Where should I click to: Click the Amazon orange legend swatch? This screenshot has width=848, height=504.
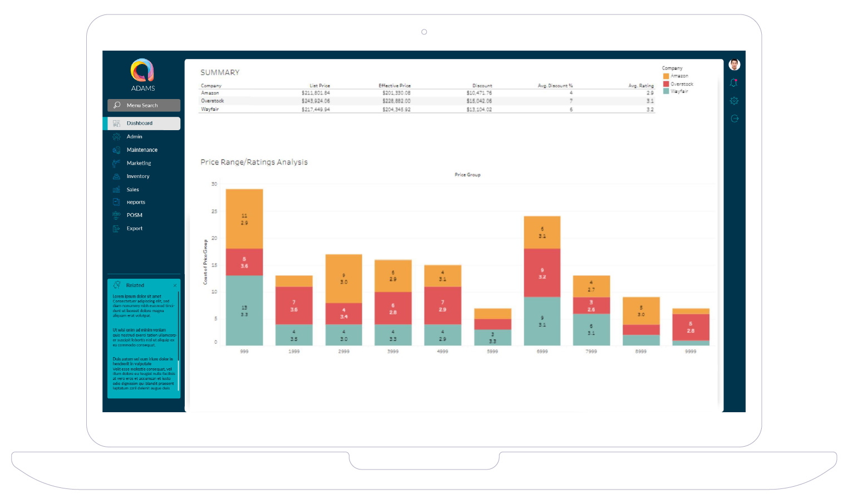tap(665, 76)
